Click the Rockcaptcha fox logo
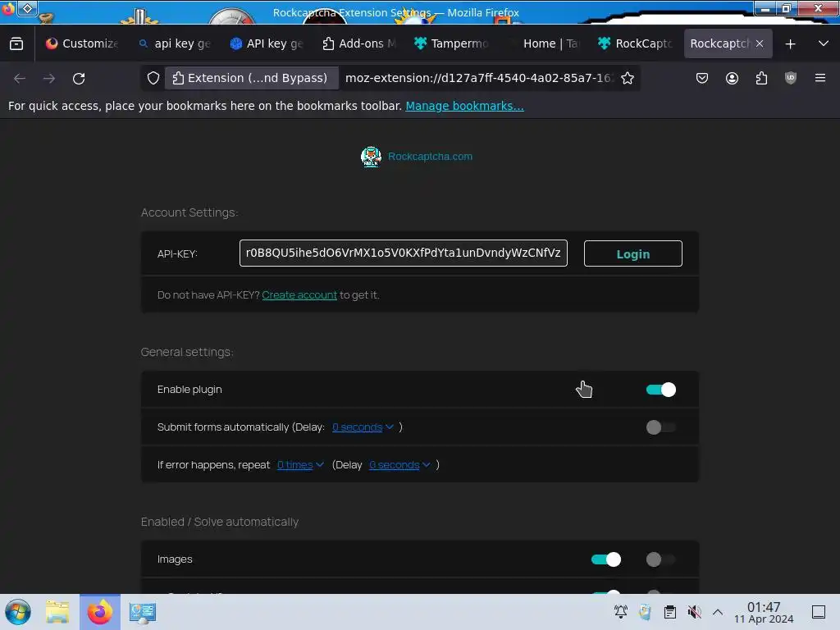Viewport: 840px width, 630px height. tap(371, 157)
